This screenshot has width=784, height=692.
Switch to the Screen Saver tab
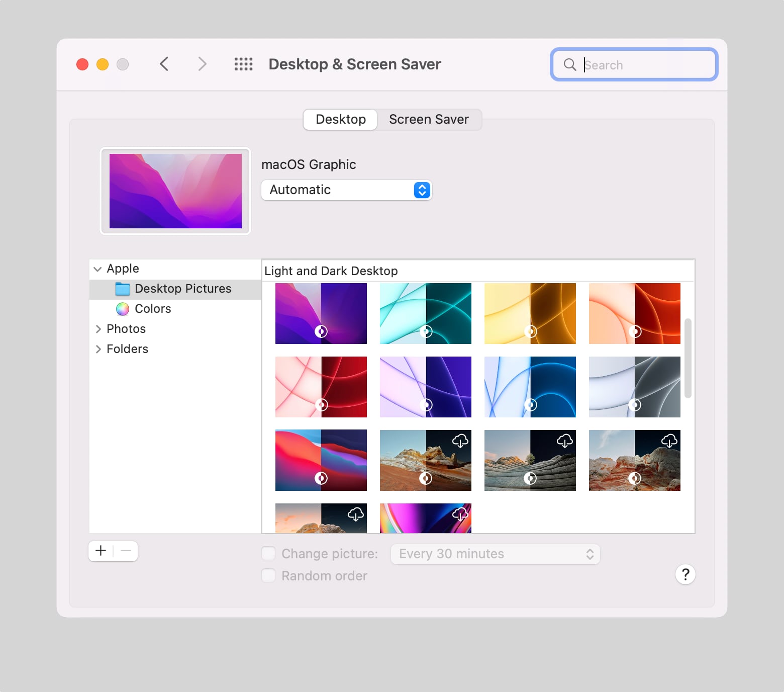point(429,120)
